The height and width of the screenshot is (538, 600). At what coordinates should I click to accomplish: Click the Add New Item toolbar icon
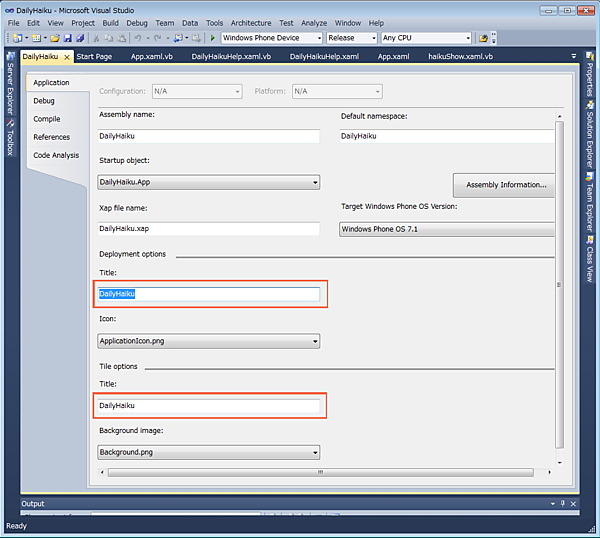(x=36, y=38)
